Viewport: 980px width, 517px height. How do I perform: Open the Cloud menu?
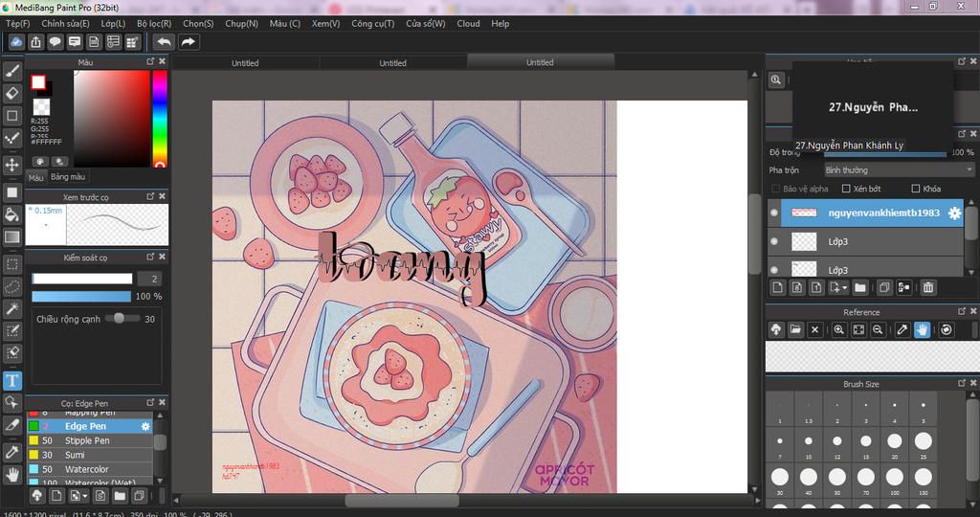468,23
